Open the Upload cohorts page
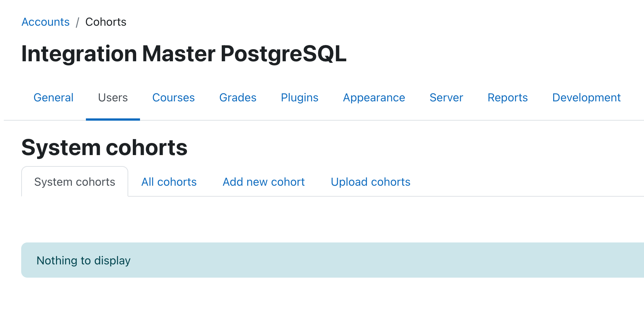This screenshot has height=320, width=644. click(370, 182)
